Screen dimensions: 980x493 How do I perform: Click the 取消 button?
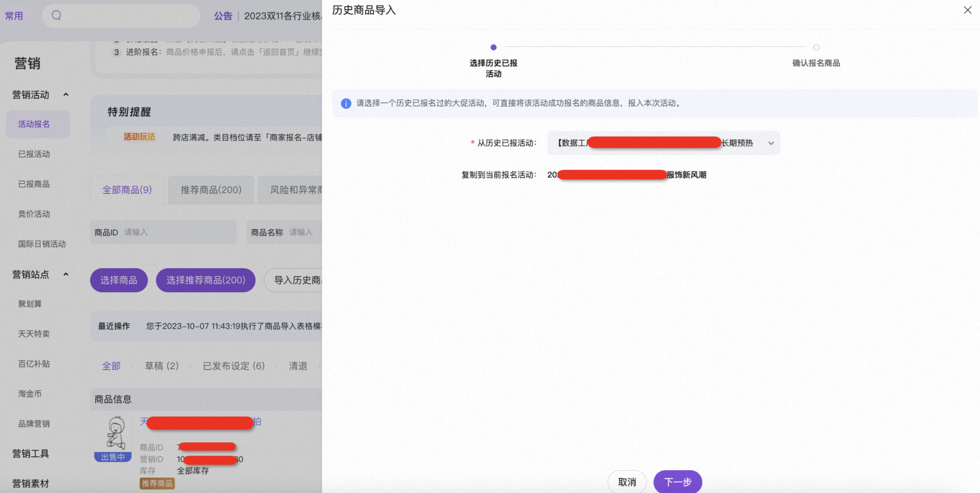tap(627, 481)
